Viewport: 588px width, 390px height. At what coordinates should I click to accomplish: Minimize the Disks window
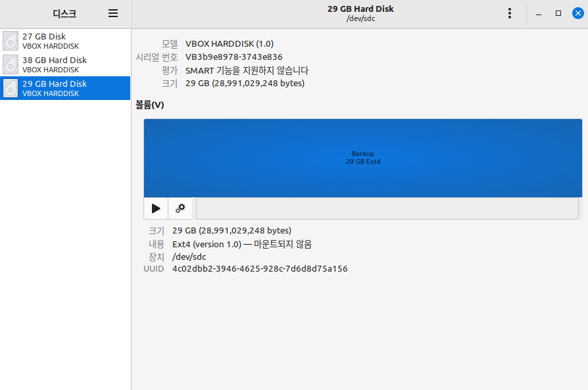tap(539, 14)
